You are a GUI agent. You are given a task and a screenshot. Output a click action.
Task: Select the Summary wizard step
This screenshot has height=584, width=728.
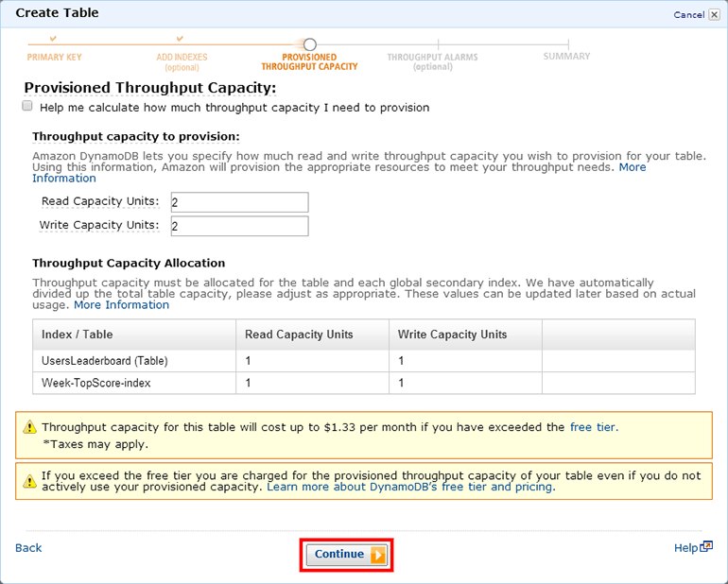point(566,57)
